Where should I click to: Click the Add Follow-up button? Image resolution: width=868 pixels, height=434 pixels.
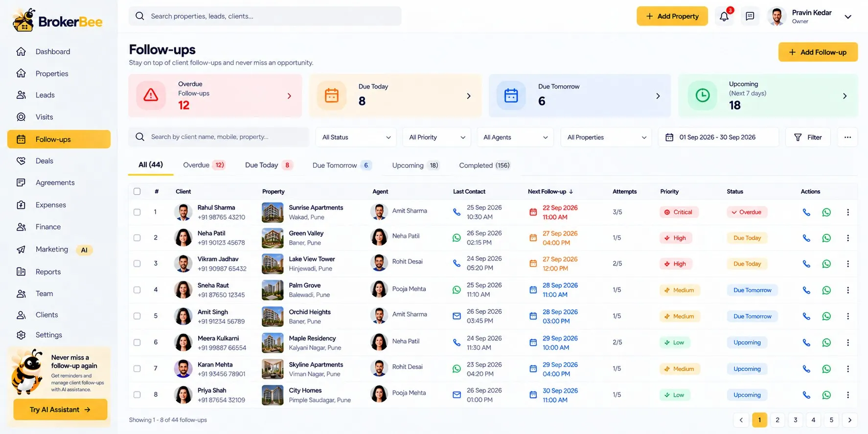[x=818, y=52]
